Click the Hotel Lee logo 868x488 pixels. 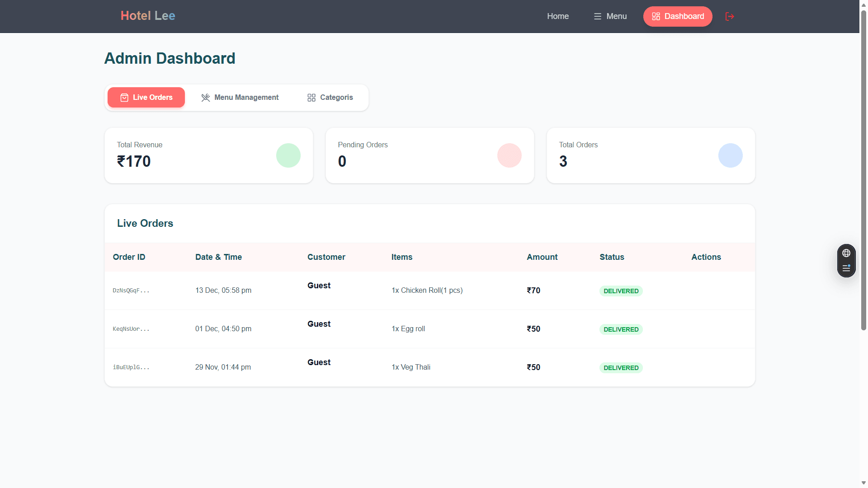148,16
